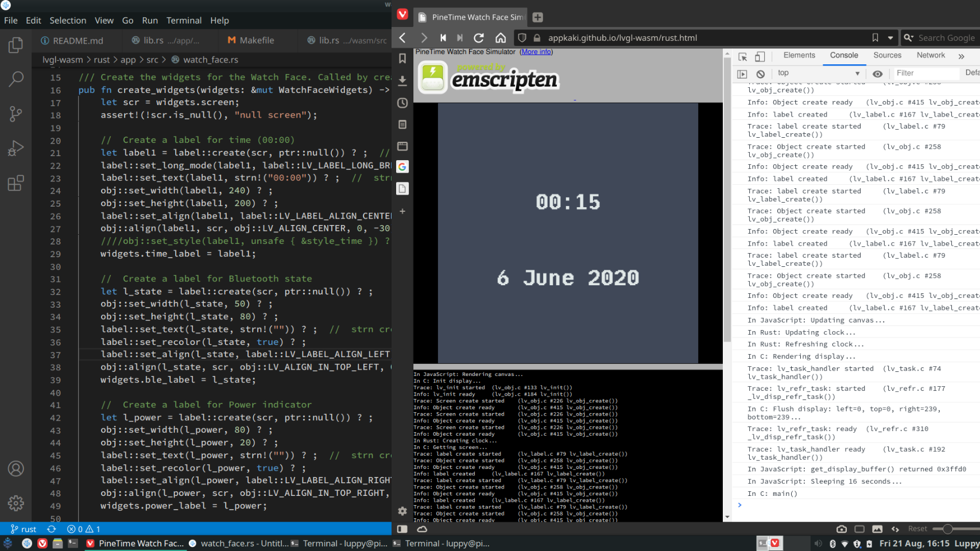Open the VS Code Explorer panel
The height and width of the screenshot is (551, 980).
(16, 45)
